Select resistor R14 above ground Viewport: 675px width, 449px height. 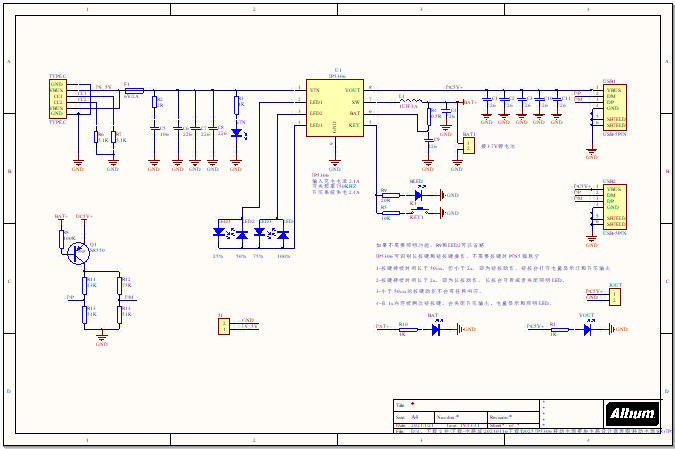[x=119, y=315]
